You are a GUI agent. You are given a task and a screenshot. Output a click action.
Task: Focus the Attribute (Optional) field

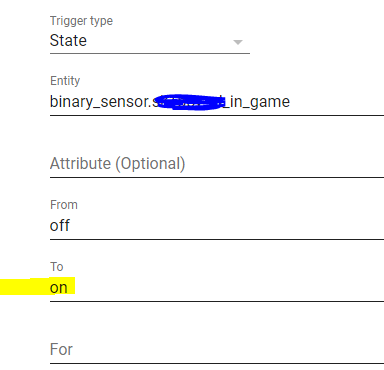tap(217, 164)
